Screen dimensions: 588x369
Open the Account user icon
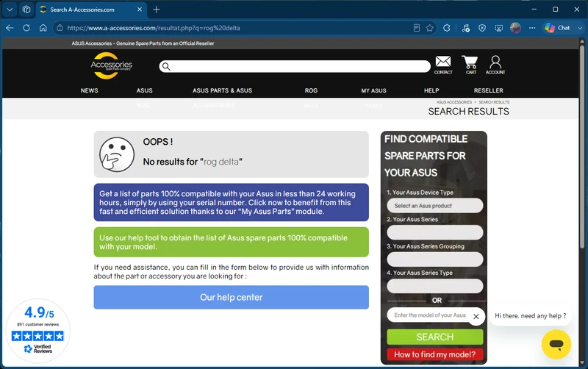pos(495,65)
